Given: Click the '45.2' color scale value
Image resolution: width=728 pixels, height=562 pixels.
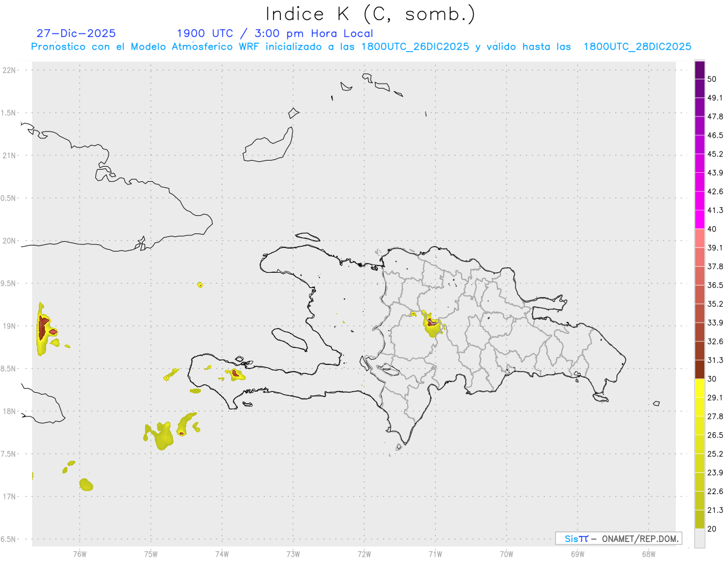Looking at the screenshot, I should click(x=716, y=154).
